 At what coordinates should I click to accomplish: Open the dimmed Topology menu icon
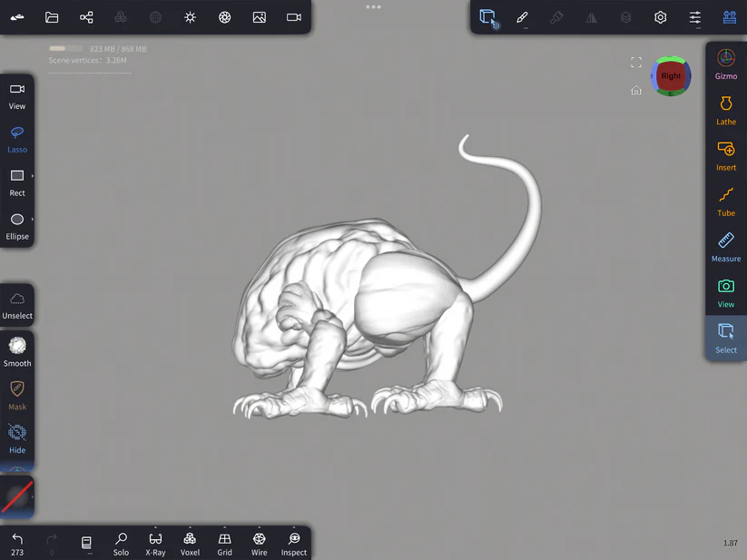pos(121,17)
